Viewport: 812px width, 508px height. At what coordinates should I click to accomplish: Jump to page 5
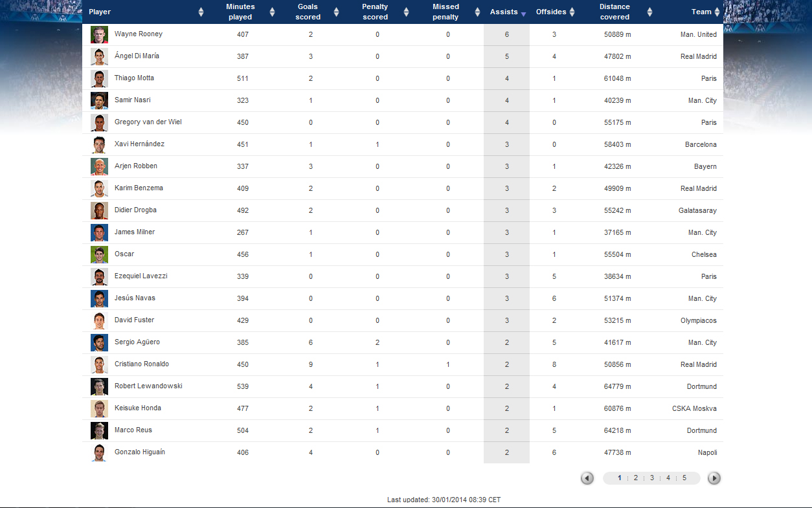pyautogui.click(x=684, y=478)
